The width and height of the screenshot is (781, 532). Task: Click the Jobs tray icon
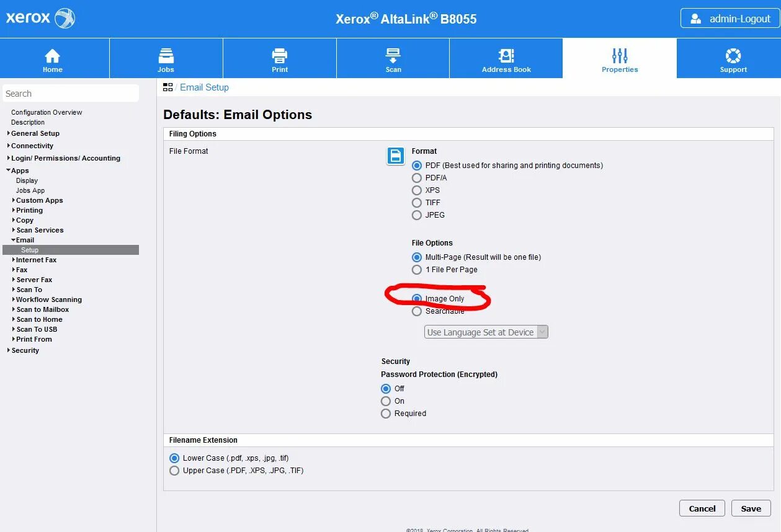click(166, 56)
